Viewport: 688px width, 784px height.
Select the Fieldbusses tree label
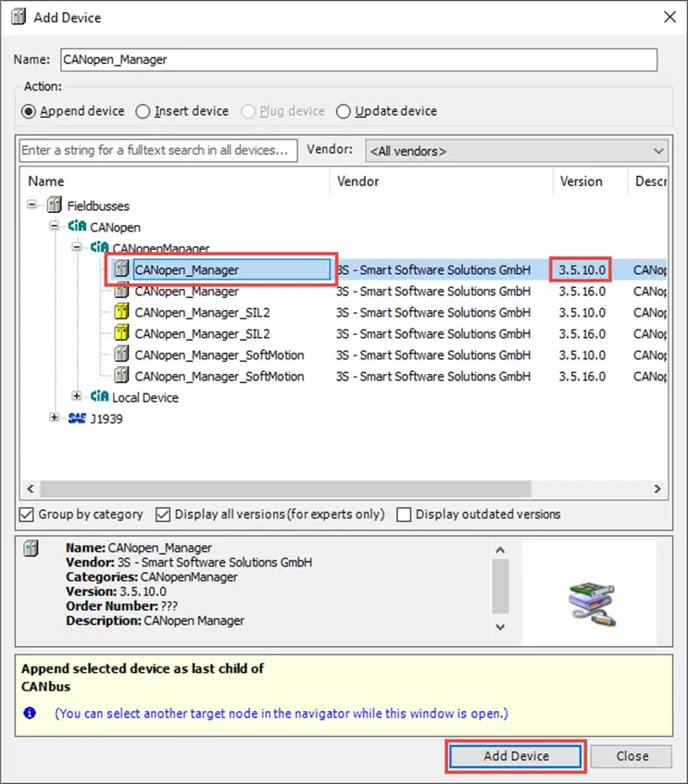point(98,206)
